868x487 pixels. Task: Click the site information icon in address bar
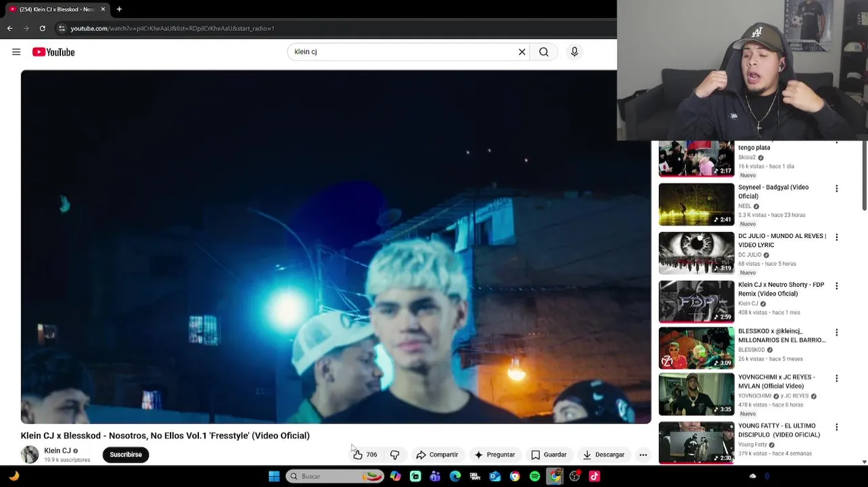click(x=62, y=28)
